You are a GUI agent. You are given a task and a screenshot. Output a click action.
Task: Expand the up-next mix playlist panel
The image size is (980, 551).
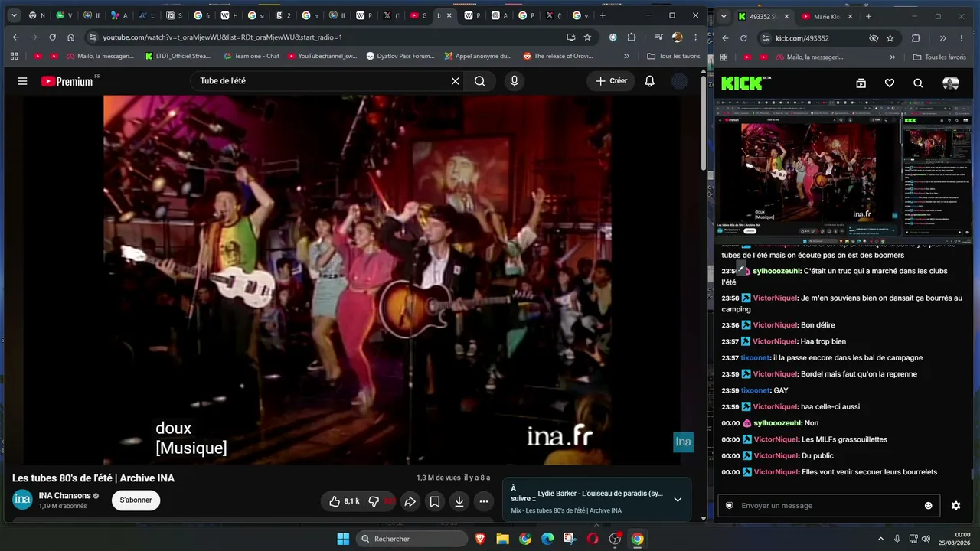click(x=678, y=500)
